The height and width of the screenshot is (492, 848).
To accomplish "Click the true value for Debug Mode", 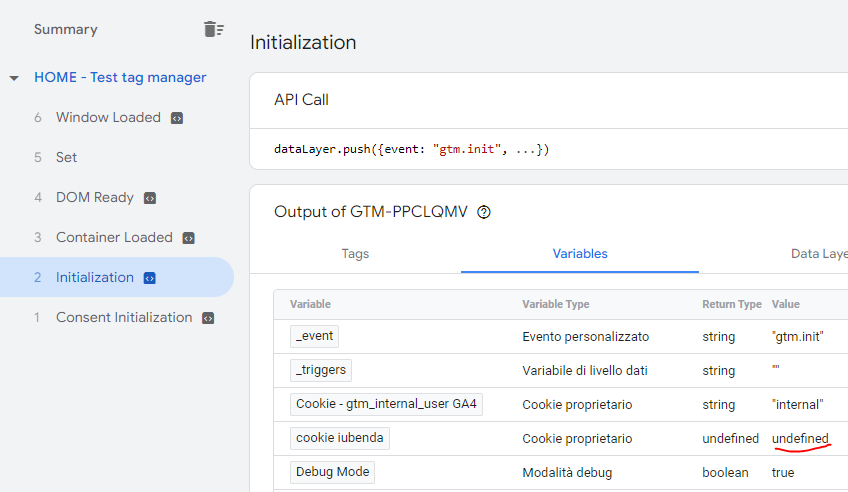I will tap(783, 473).
